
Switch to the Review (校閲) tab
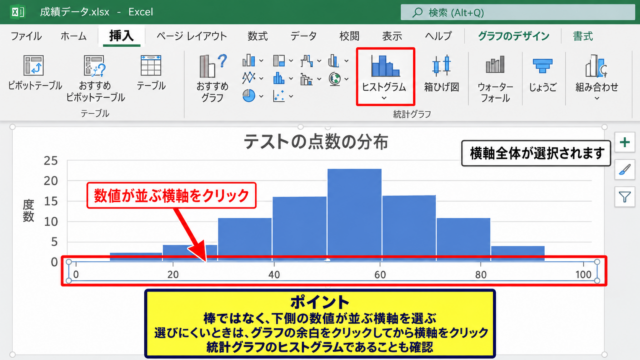tap(349, 36)
